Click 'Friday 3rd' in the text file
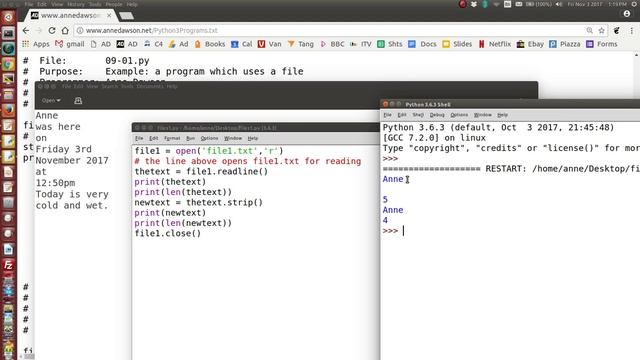Image resolution: width=640 pixels, height=360 pixels. point(64,149)
